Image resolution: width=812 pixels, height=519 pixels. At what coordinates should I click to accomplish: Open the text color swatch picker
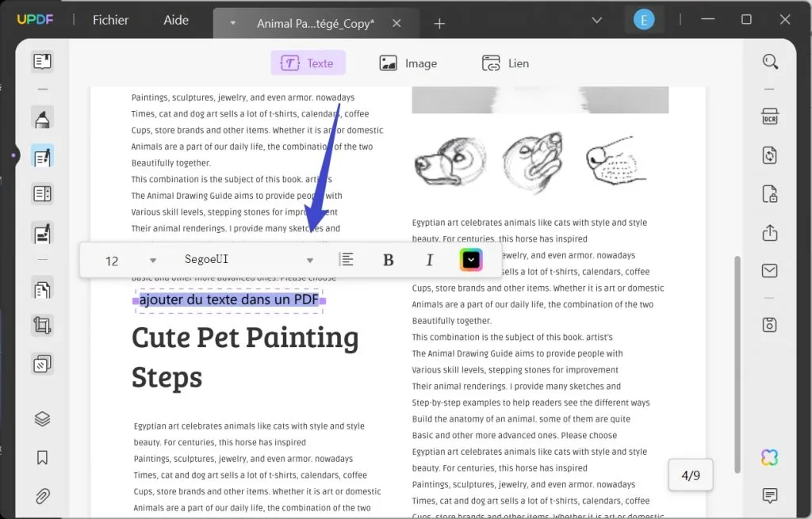point(471,259)
